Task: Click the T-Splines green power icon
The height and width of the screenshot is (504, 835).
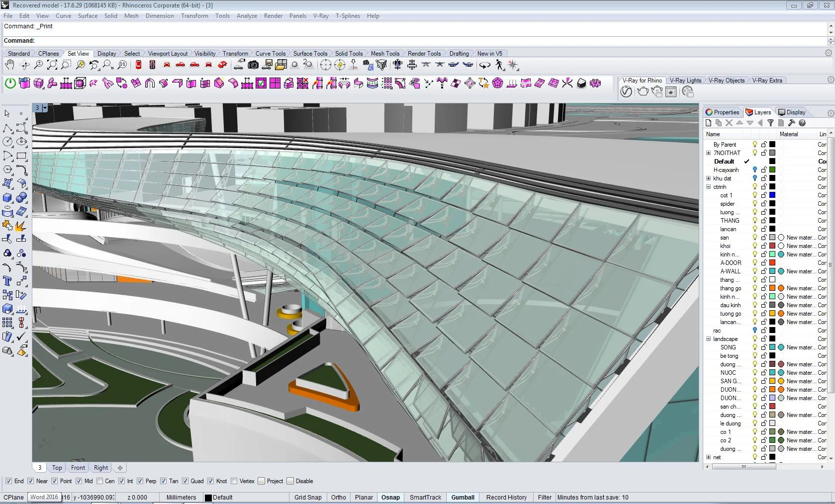Action: pos(10,84)
